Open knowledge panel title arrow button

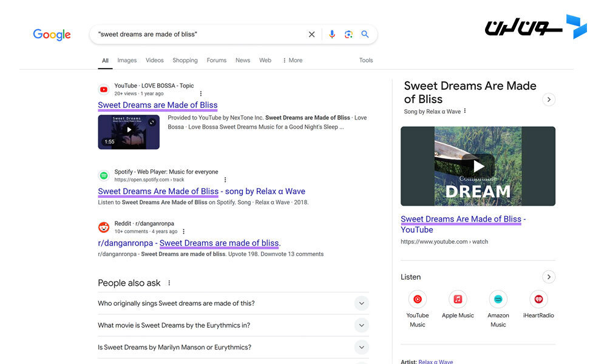coord(549,100)
